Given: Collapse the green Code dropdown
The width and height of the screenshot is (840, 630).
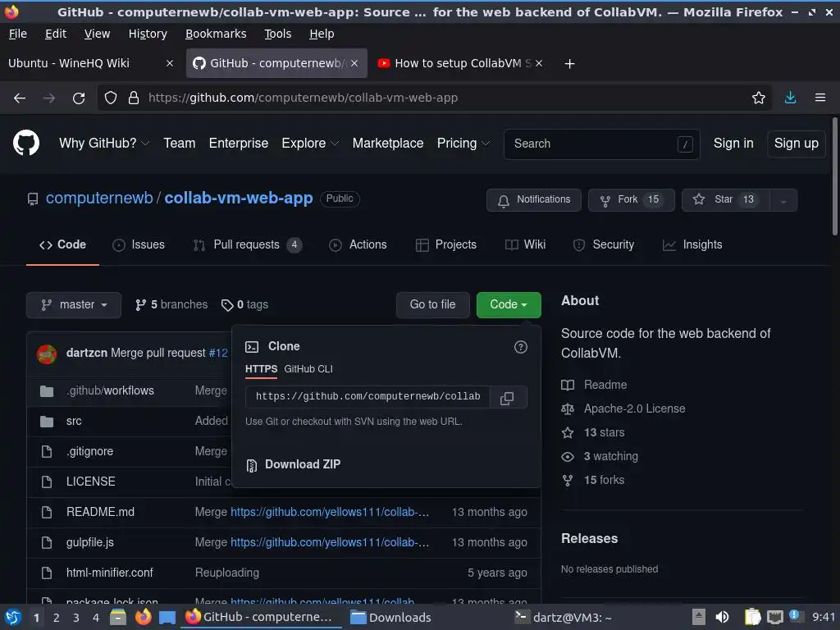Looking at the screenshot, I should coord(509,305).
